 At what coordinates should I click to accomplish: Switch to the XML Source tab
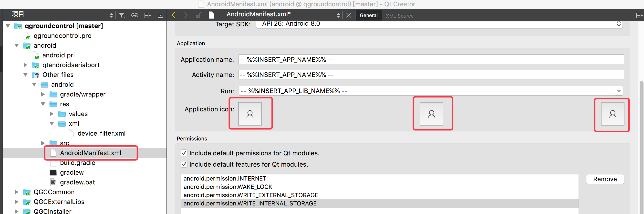(399, 16)
